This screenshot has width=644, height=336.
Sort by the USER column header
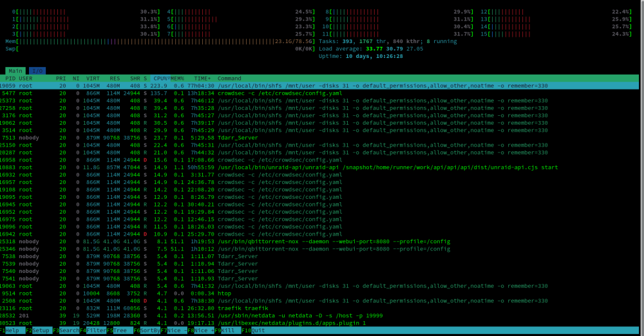26,78
